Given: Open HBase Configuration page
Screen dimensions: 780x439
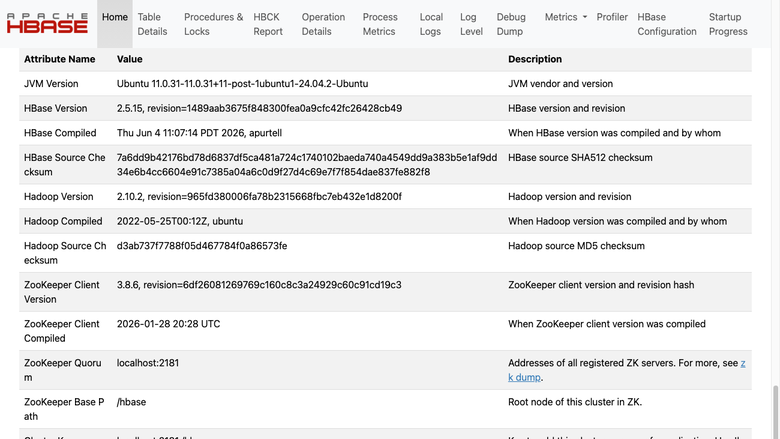Looking at the screenshot, I should click(667, 24).
